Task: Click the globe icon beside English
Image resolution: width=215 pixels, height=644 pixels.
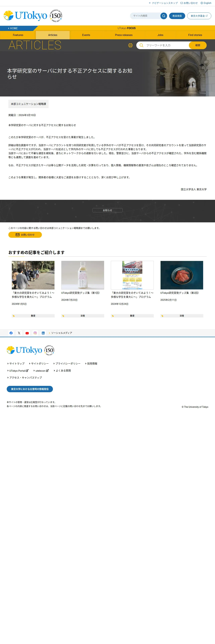Action: 202,3
